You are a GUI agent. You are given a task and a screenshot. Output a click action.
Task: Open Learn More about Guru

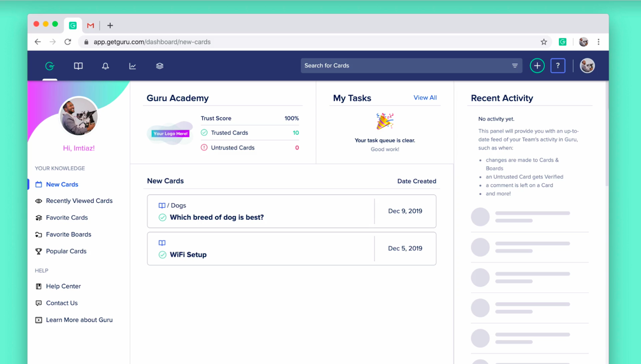click(x=79, y=320)
